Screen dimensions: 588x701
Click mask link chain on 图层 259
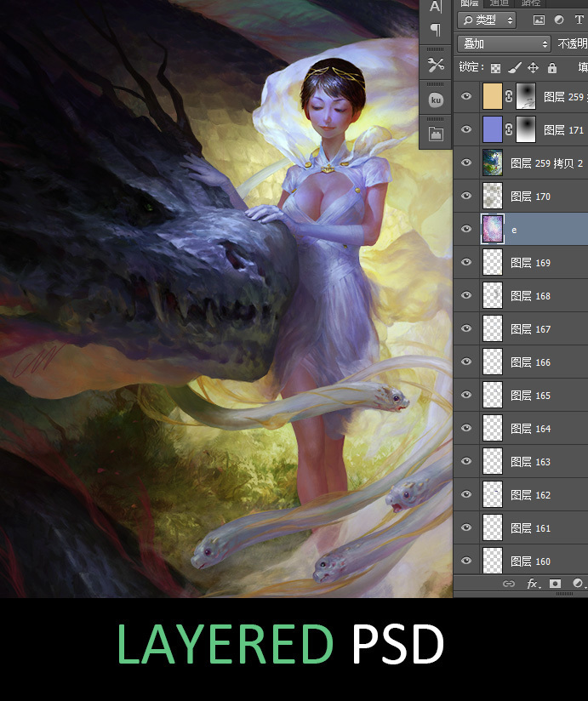click(509, 96)
